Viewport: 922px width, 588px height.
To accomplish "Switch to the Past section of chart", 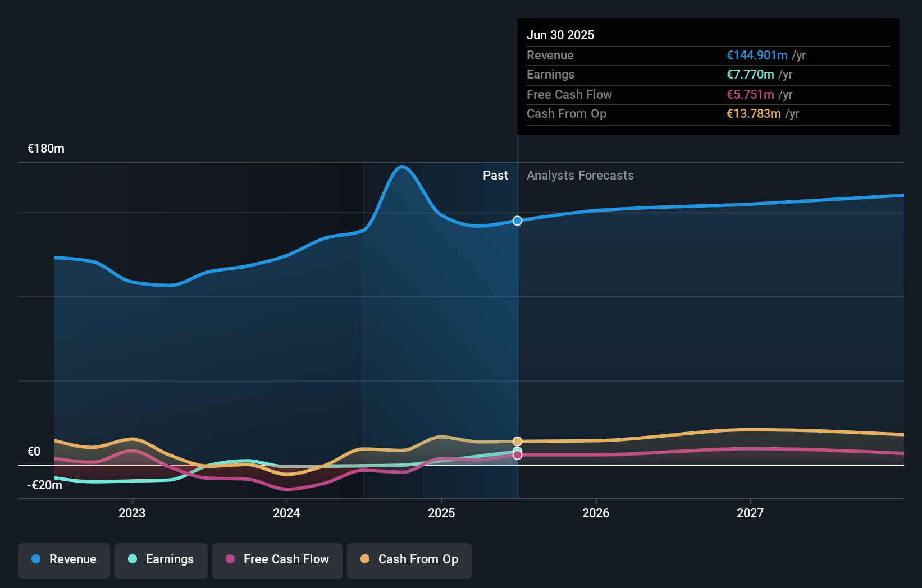I will coord(495,175).
